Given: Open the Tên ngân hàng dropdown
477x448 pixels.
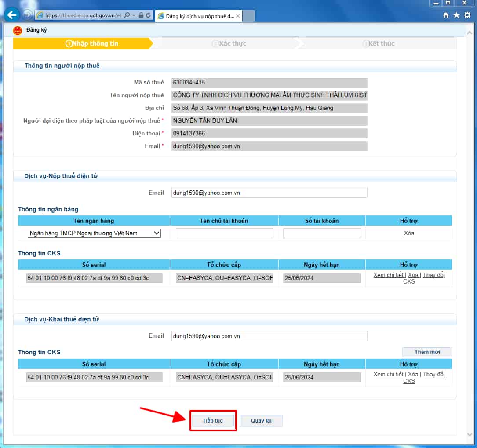Looking at the screenshot, I should click(94, 233).
